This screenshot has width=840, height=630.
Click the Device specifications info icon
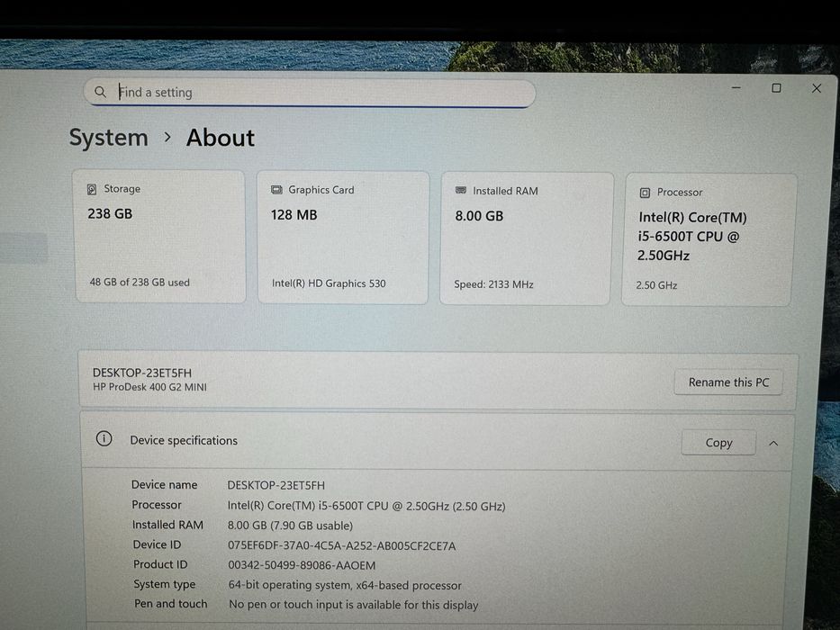104,439
